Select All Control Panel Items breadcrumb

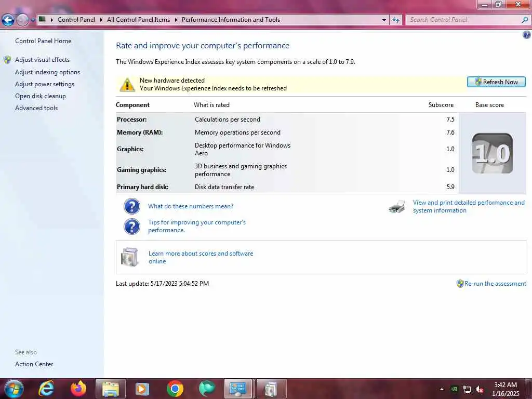[x=138, y=20]
